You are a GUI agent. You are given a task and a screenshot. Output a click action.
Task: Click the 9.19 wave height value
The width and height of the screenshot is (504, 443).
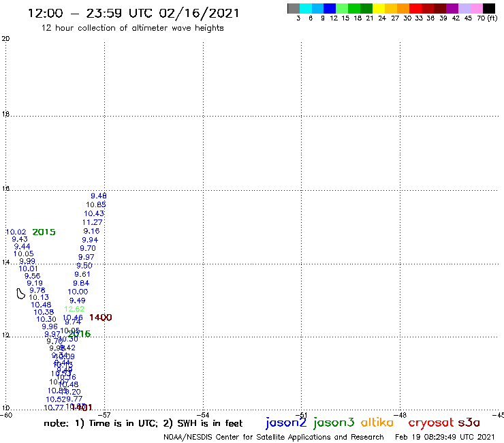35,283
